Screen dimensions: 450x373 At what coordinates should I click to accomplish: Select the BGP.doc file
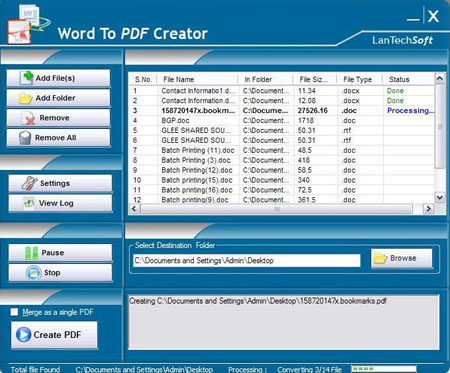tap(282, 121)
